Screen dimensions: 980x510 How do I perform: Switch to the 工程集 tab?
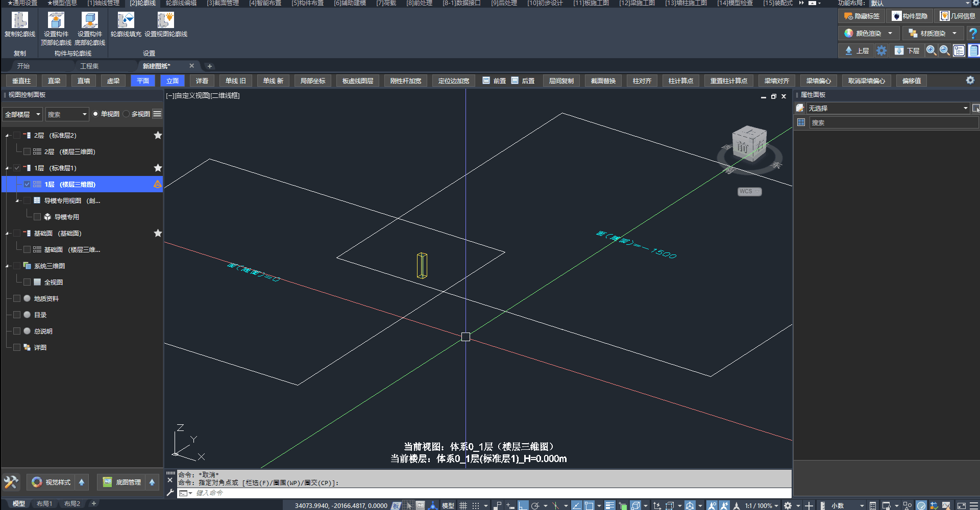point(89,66)
